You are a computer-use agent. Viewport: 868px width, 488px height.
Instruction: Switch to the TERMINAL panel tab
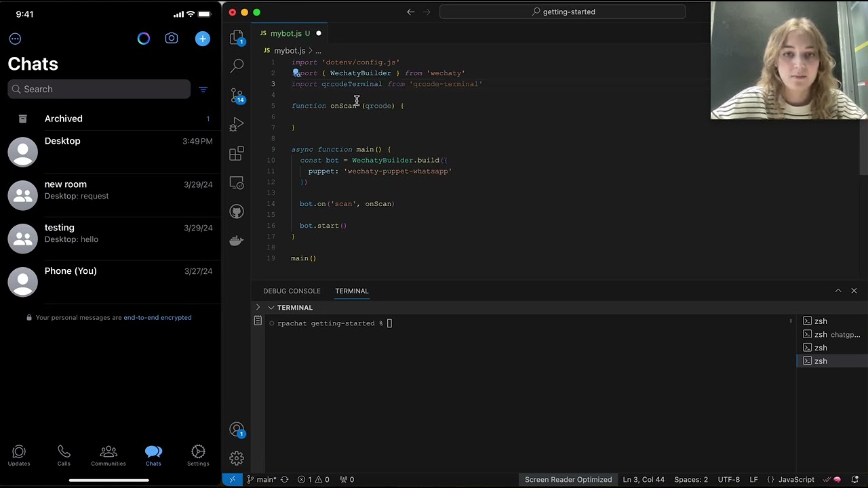click(x=352, y=291)
